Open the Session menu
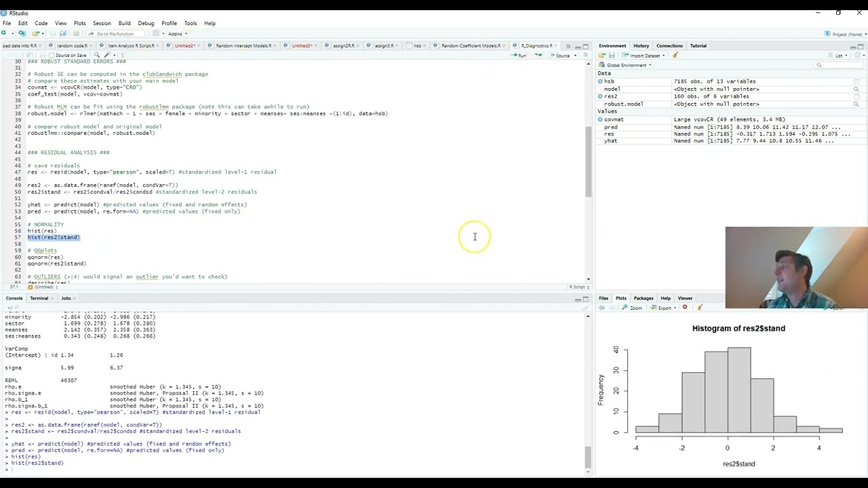This screenshot has width=868, height=488. tap(102, 23)
